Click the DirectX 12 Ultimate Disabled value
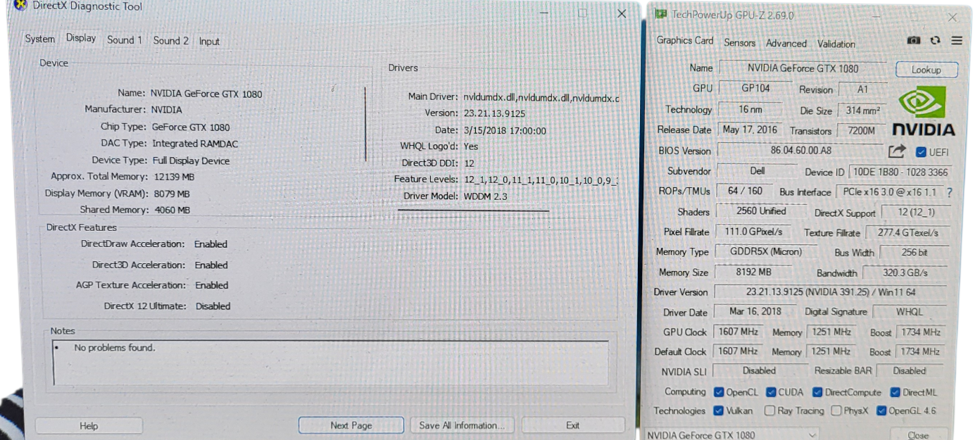This screenshot has height=440, width=980. click(213, 306)
